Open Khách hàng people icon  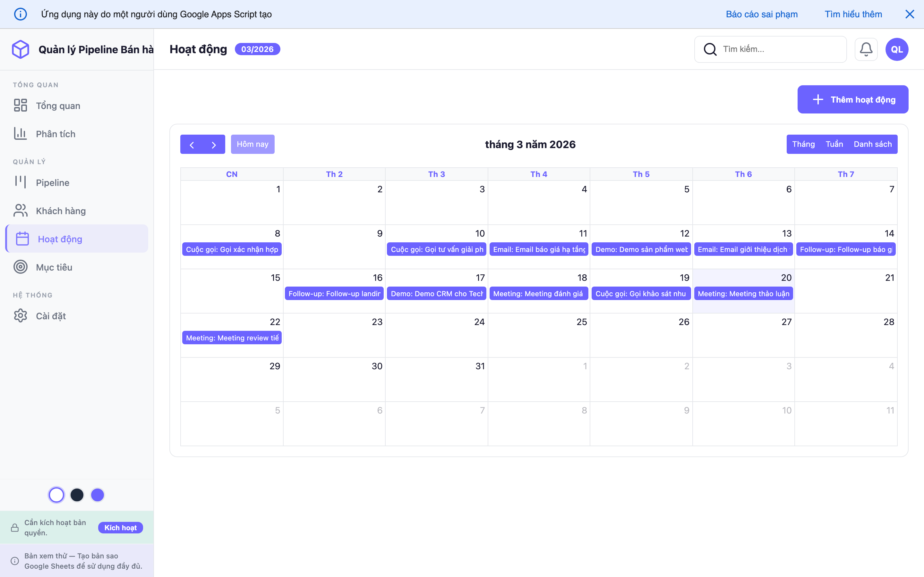20,210
